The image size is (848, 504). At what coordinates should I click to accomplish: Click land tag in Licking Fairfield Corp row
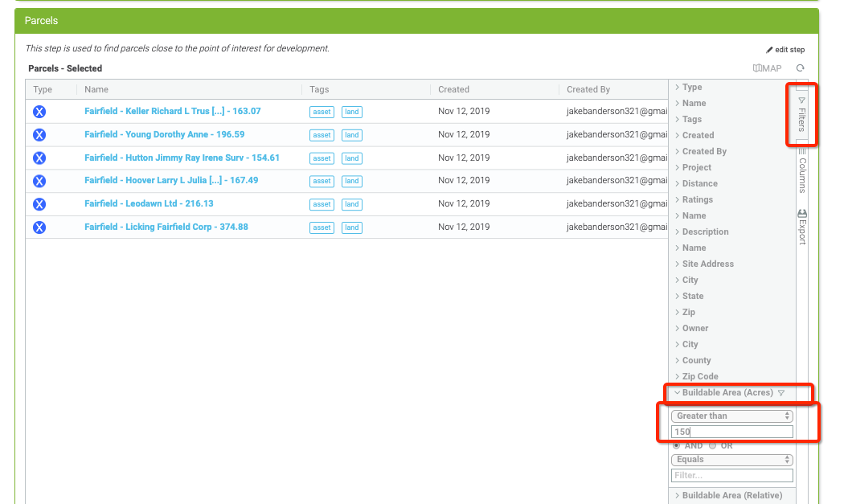click(351, 227)
